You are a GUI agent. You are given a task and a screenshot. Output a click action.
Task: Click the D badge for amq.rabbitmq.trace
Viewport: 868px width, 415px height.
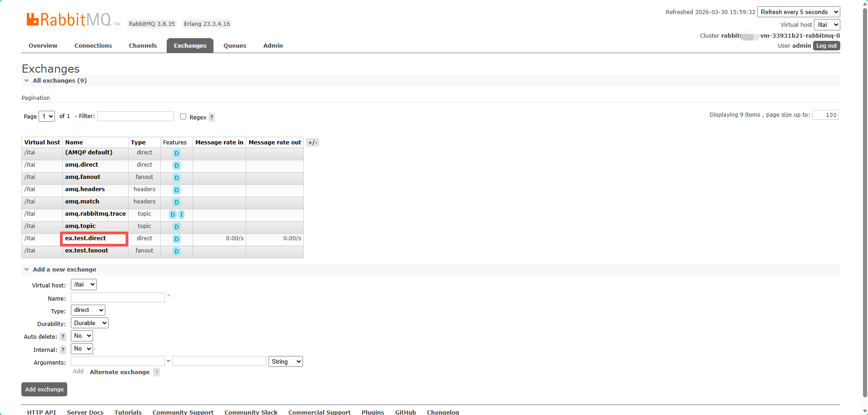[x=173, y=214]
